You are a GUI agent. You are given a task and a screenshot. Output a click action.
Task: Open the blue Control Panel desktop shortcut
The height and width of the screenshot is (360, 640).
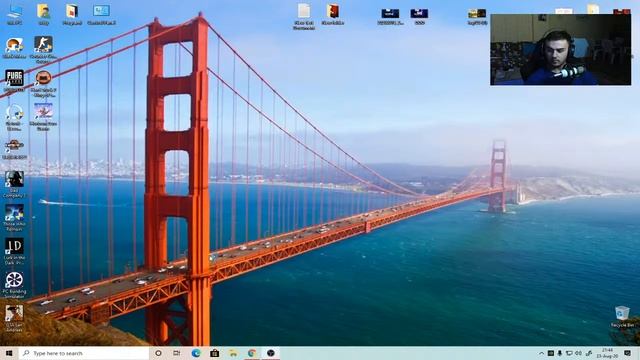click(x=101, y=14)
